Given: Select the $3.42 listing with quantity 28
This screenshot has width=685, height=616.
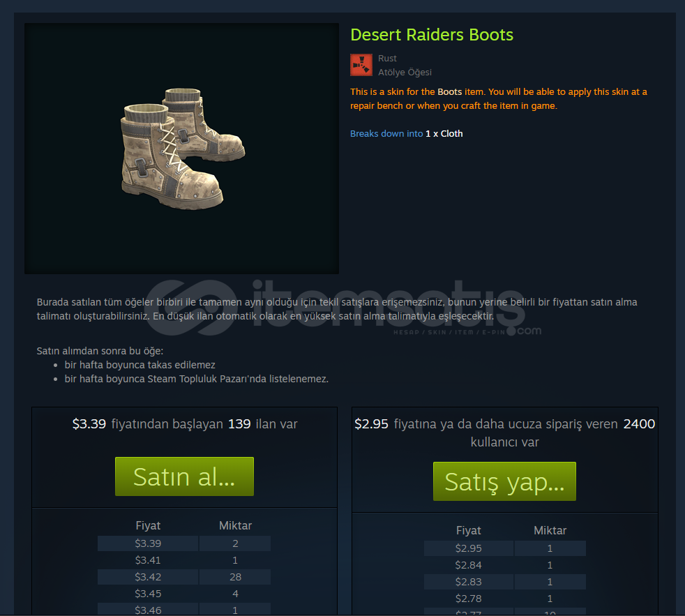Looking at the screenshot, I should 184,577.
